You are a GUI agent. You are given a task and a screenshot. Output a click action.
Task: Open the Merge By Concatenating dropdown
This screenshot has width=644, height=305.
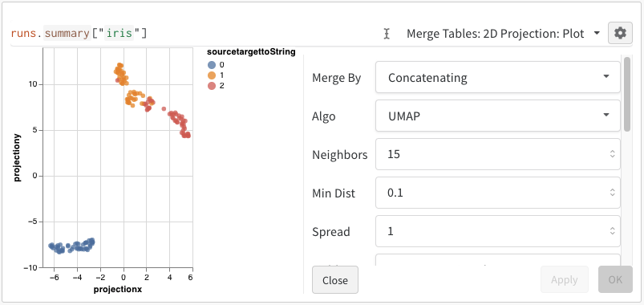pyautogui.click(x=497, y=77)
